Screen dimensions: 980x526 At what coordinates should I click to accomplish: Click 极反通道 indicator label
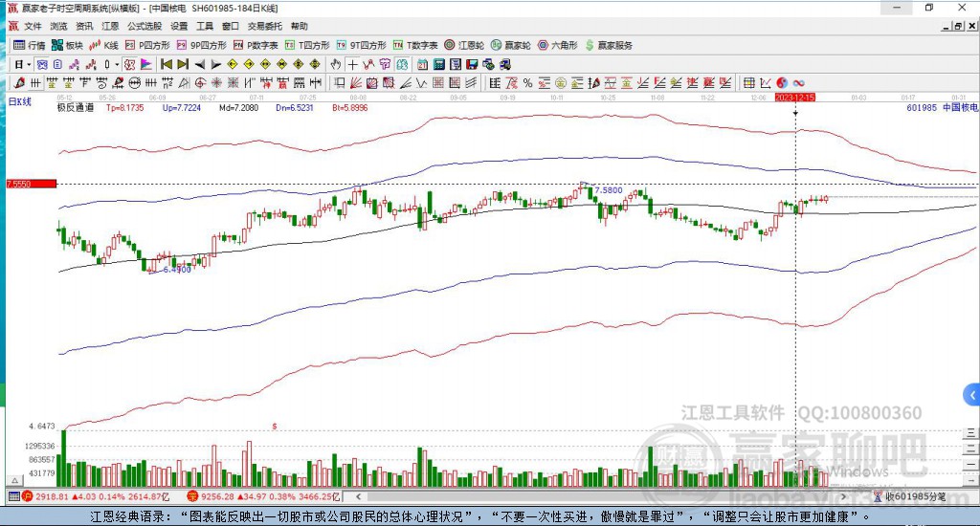76,107
